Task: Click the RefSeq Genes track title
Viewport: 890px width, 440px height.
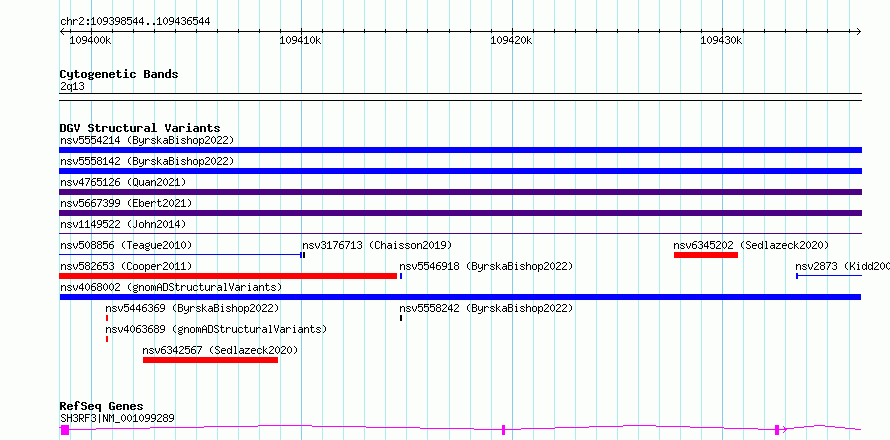Action: 102,406
